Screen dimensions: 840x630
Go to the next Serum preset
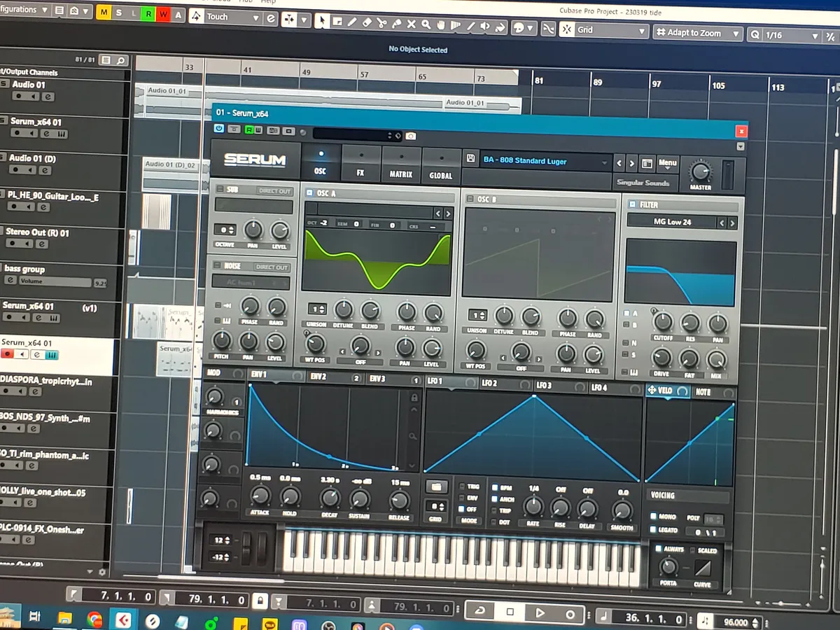[x=632, y=163]
